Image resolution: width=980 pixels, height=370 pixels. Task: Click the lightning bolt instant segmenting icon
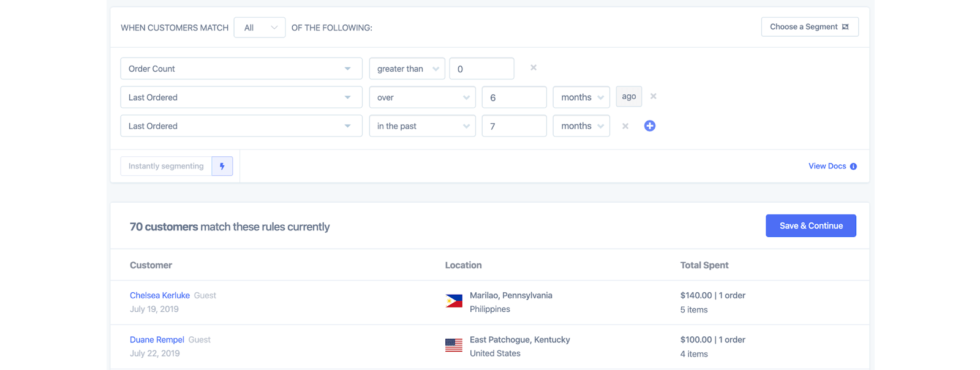click(x=222, y=166)
